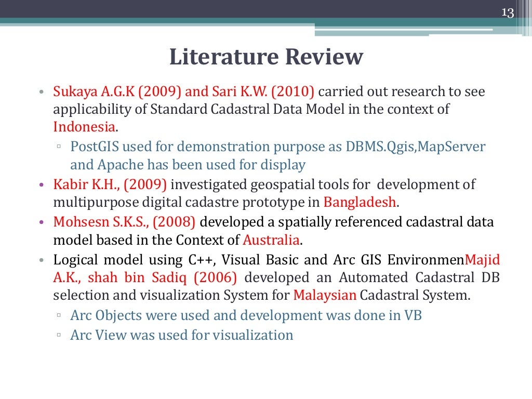The image size is (532, 399).
Task: Click 'Sukaya A.G.K (2009) and Sari K.W. (2010)'
Action: tap(183, 91)
